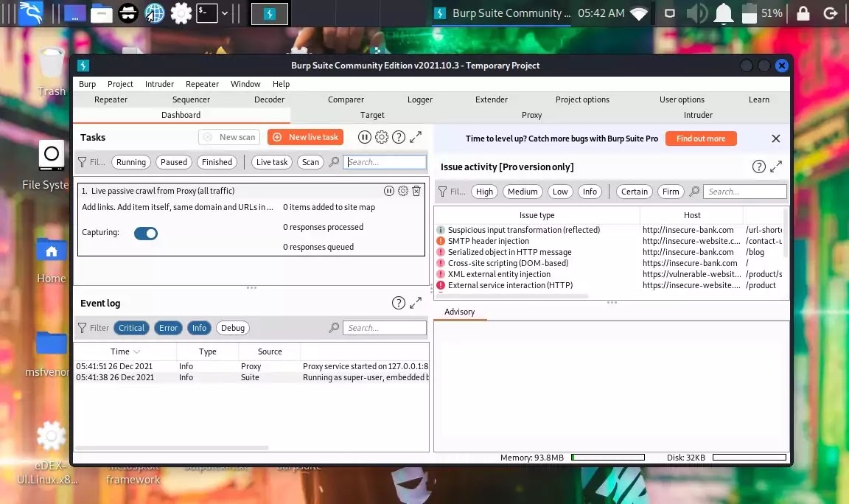849x504 pixels.
Task: Toggle the High severity issue filter
Action: click(x=485, y=192)
